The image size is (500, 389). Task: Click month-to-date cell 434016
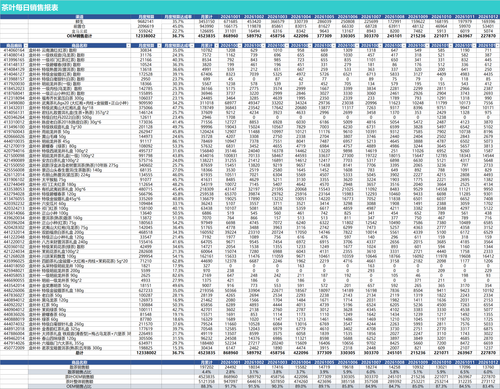207,156
